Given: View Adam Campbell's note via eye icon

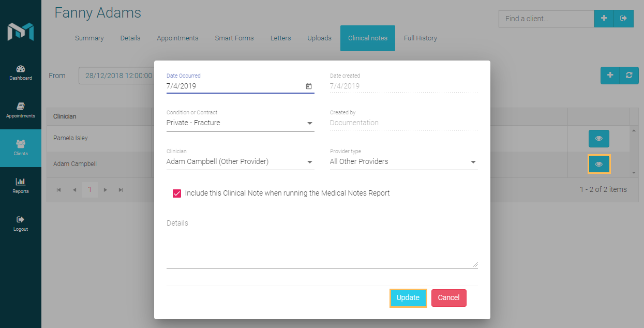Looking at the screenshot, I should 598,164.
